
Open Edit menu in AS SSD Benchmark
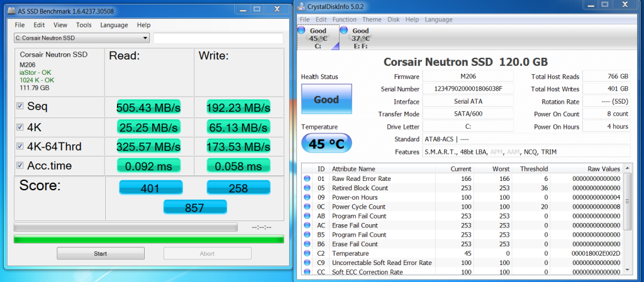(x=39, y=25)
